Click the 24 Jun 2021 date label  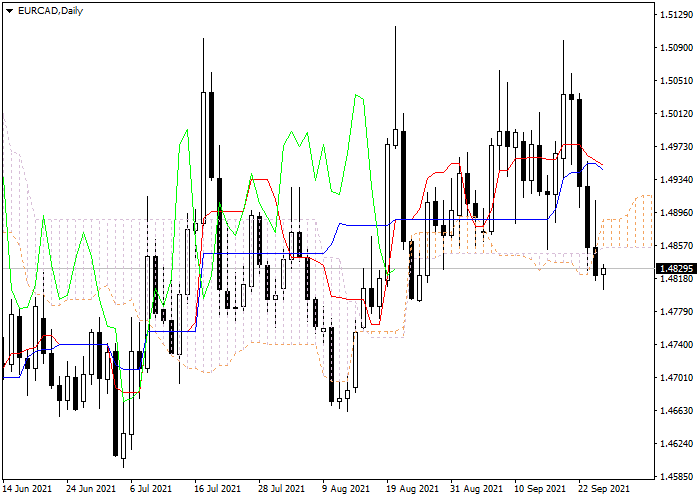point(91,489)
